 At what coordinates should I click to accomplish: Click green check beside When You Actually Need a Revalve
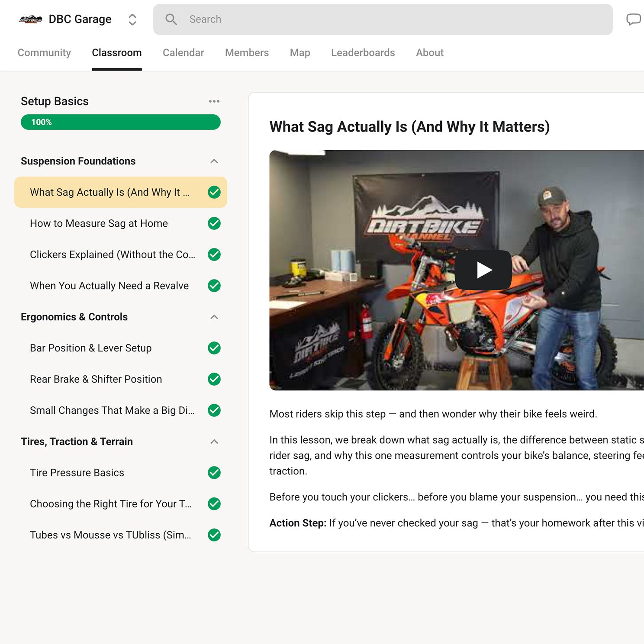214,286
